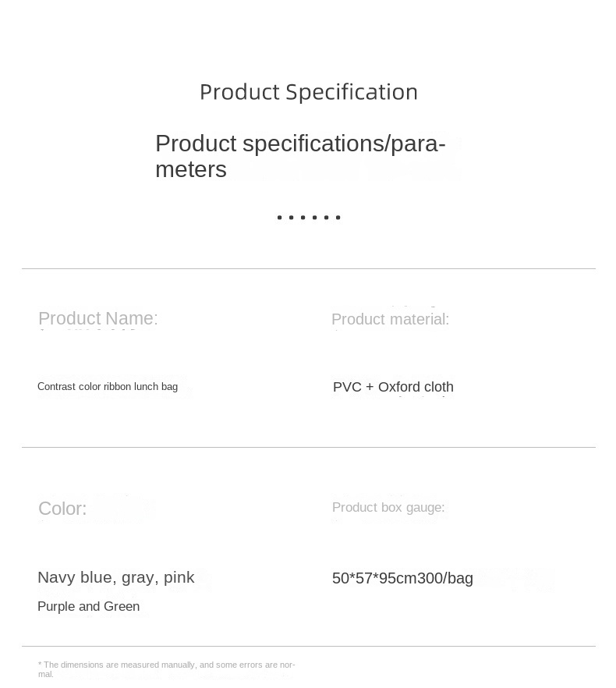616x688 pixels.
Task: Click the Product material label
Action: pos(390,319)
